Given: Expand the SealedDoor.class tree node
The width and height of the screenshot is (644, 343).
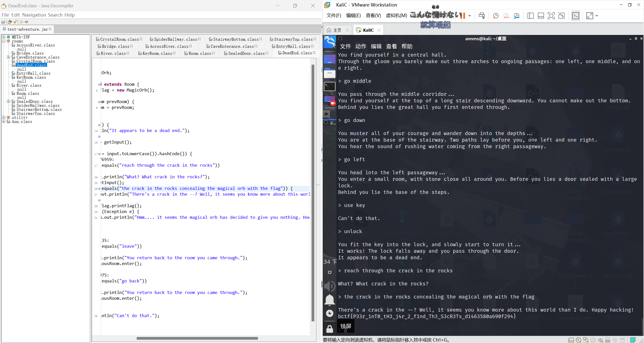Looking at the screenshot, I should click(9, 101).
